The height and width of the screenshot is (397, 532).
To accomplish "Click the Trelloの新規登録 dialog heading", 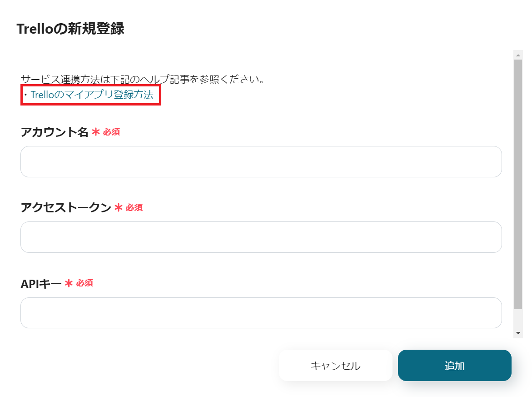I will (x=70, y=29).
